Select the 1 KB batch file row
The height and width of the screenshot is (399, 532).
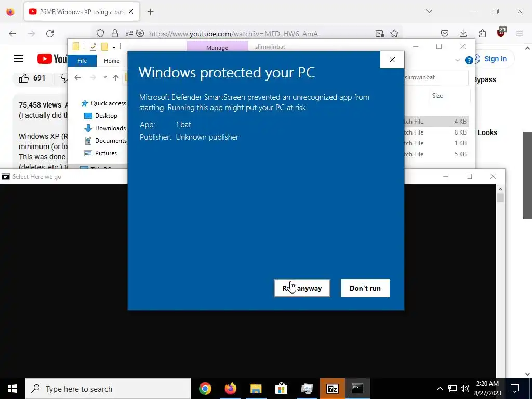(x=436, y=143)
